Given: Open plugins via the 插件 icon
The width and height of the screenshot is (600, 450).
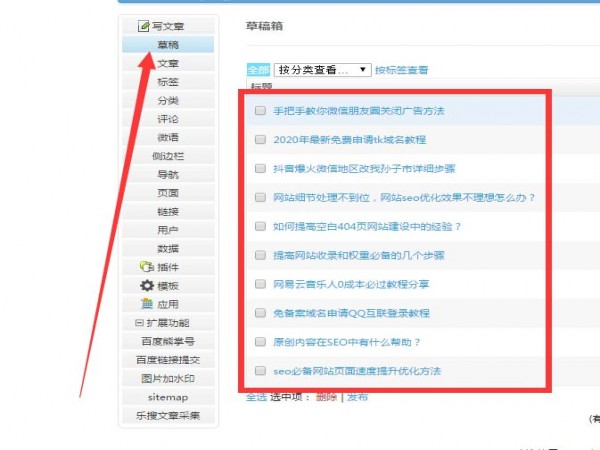Looking at the screenshot, I should point(146,267).
